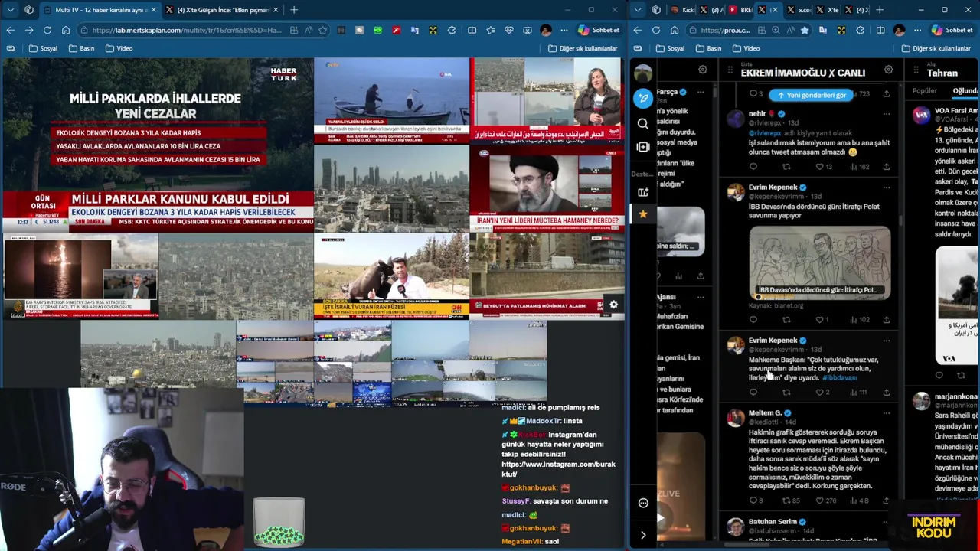Open Instagram burakktut link in chat
The width and height of the screenshot is (980, 551).
pyautogui.click(x=558, y=469)
